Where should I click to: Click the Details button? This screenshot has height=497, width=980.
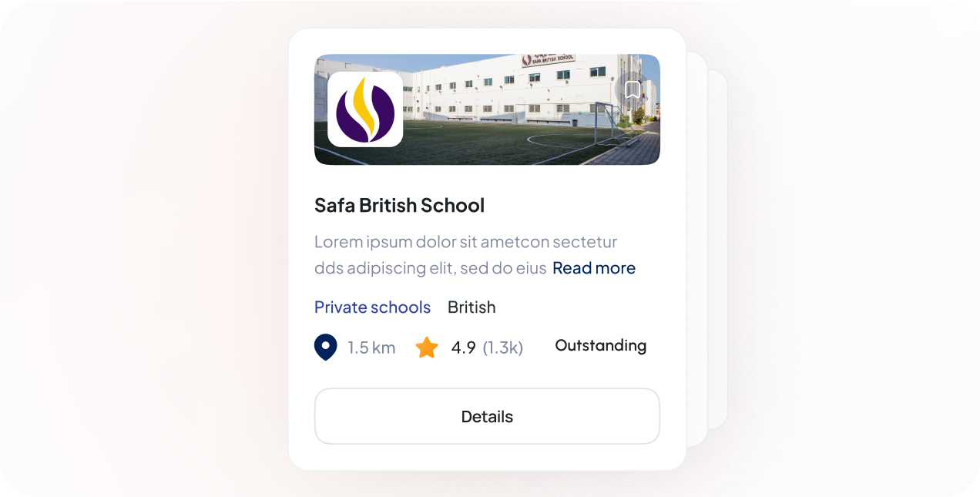click(487, 416)
